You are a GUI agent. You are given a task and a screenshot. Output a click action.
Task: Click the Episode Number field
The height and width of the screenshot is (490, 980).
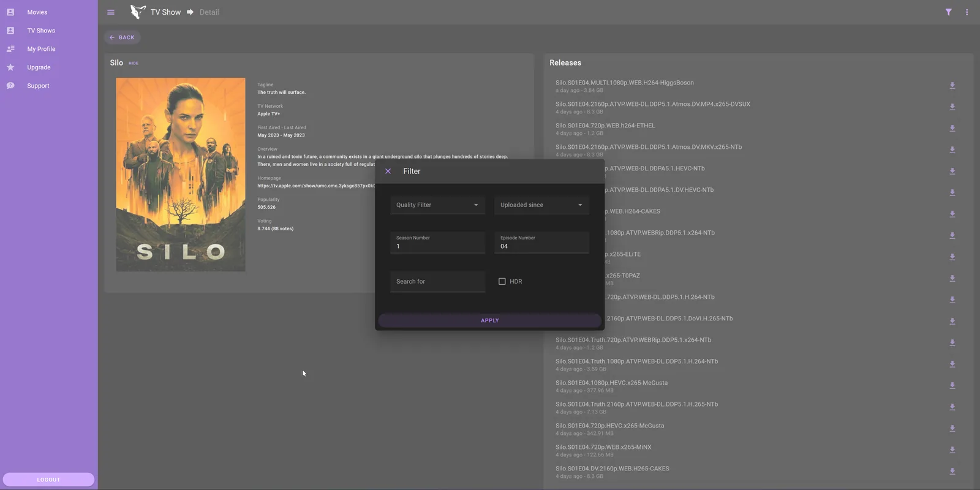(x=541, y=243)
